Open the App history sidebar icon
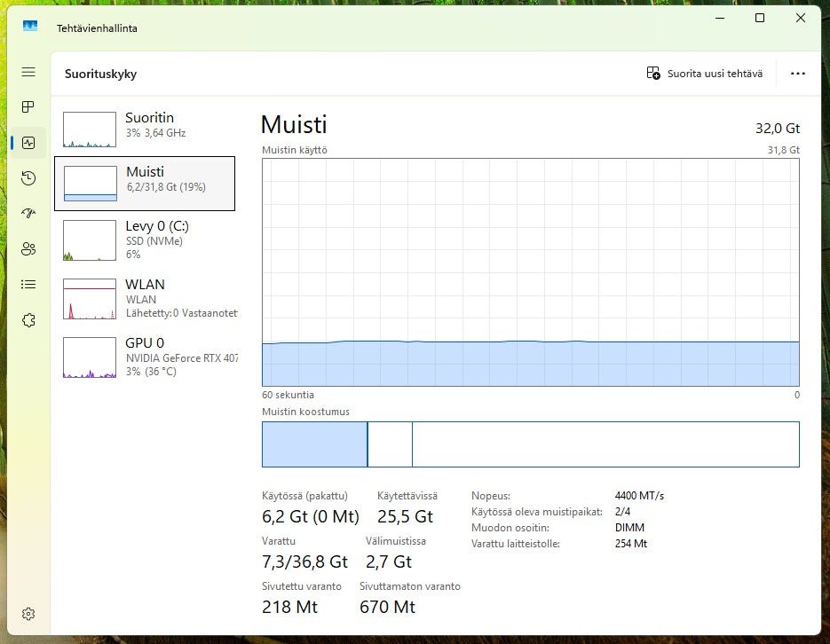 pyautogui.click(x=28, y=178)
